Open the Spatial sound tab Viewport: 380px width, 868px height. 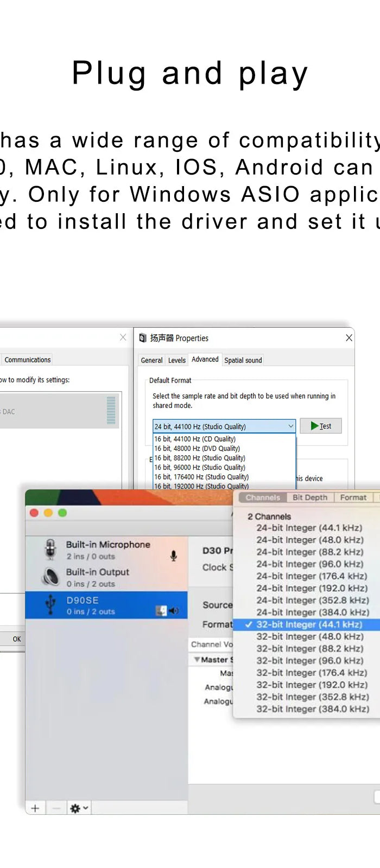pos(243,360)
